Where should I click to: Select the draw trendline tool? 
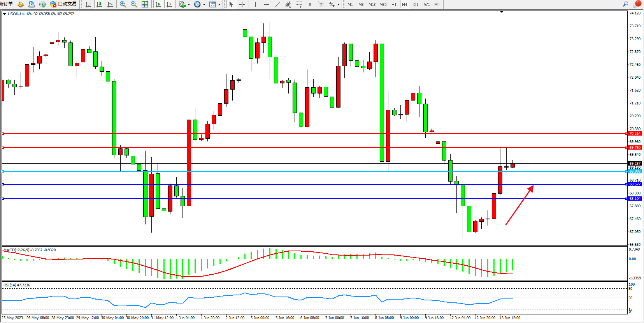tap(277, 4)
